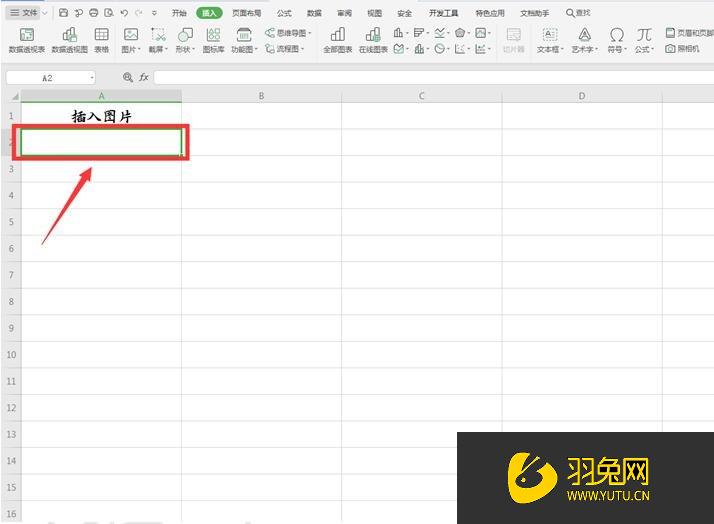Open the 安全 Security tab
This screenshot has width=714, height=524.
pyautogui.click(x=404, y=13)
